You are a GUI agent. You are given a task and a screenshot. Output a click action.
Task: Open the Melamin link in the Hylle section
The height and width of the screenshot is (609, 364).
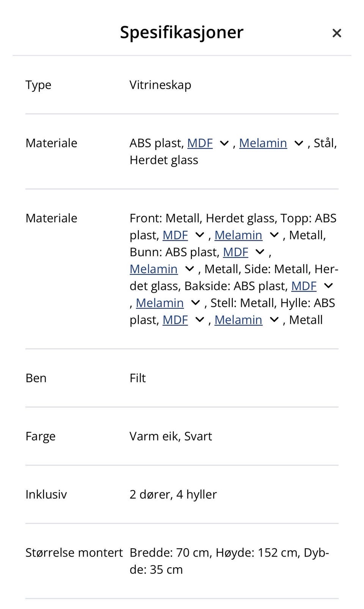click(238, 320)
